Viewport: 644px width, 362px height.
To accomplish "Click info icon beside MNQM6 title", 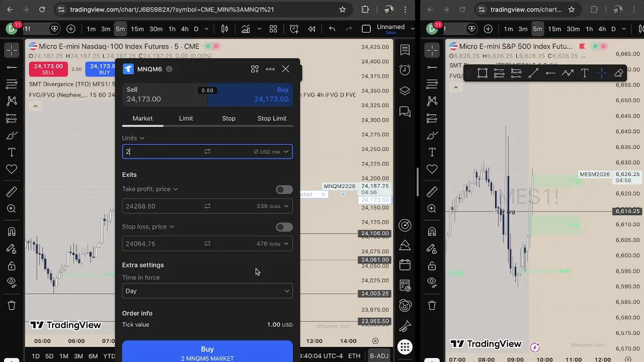I will click(x=169, y=69).
